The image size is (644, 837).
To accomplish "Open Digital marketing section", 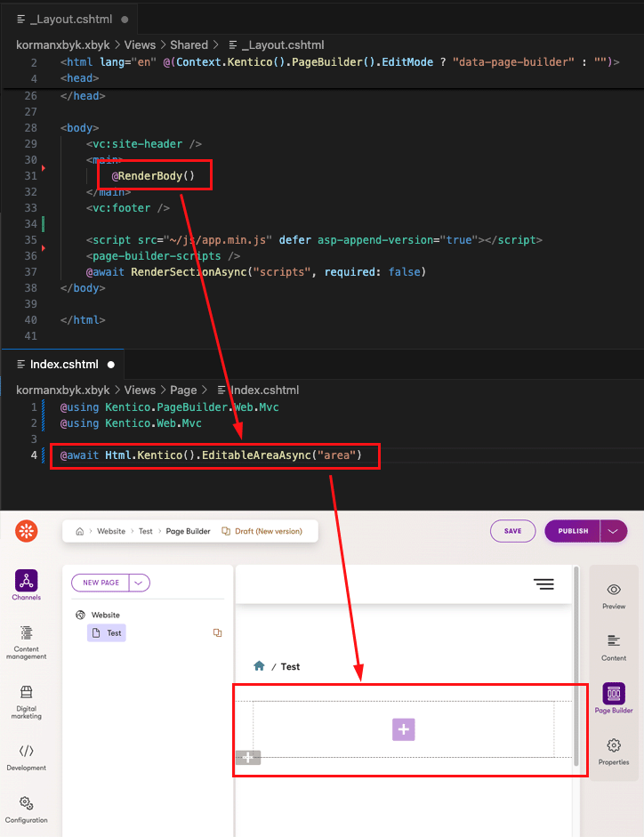I will tap(27, 702).
